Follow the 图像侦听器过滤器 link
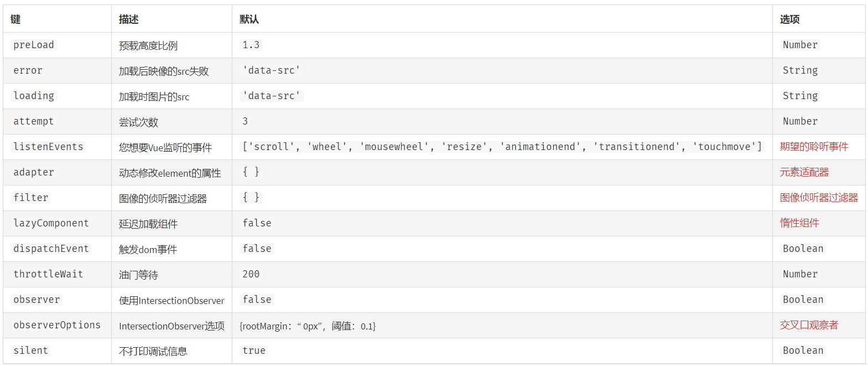Screen dimensions: 868x366 pos(819,198)
